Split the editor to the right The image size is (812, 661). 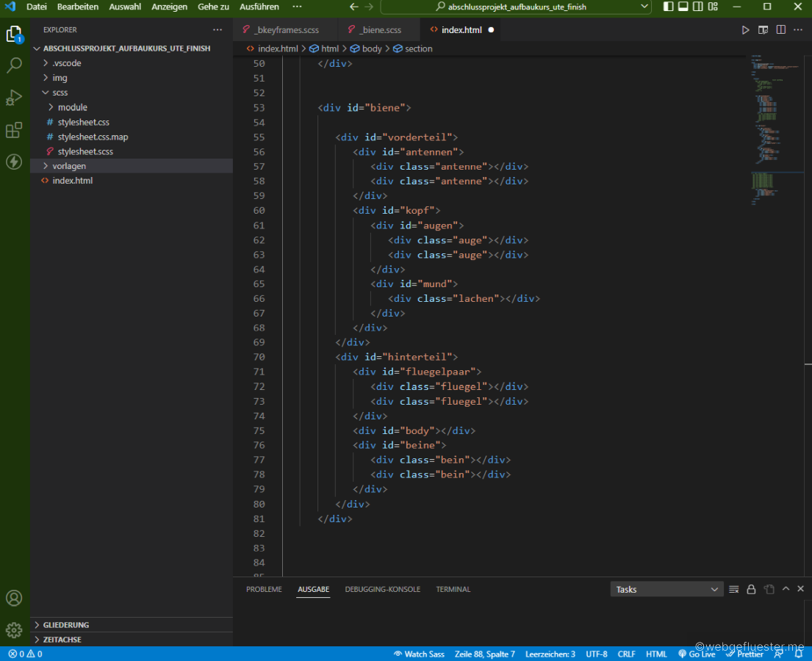780,30
